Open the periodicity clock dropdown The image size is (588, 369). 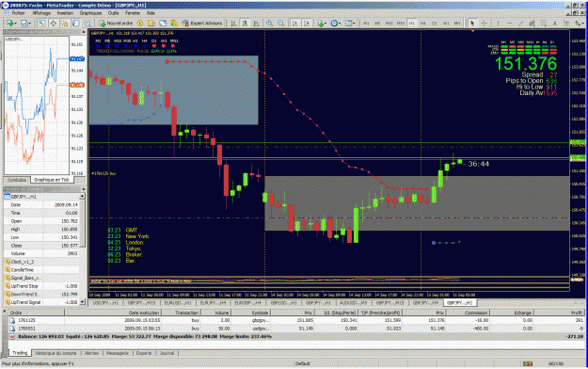coord(336,24)
